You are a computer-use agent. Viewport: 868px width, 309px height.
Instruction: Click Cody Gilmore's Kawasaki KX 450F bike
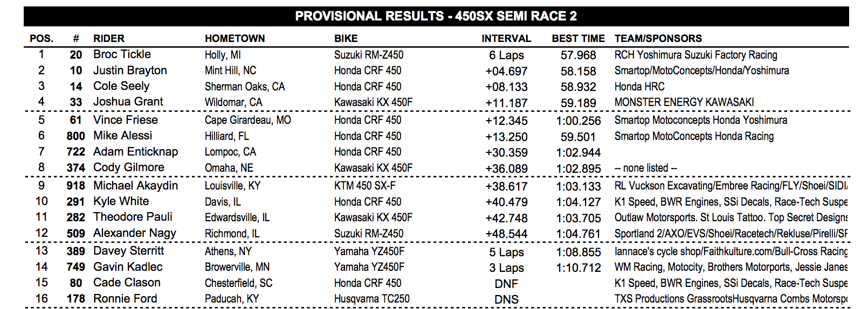(373, 168)
